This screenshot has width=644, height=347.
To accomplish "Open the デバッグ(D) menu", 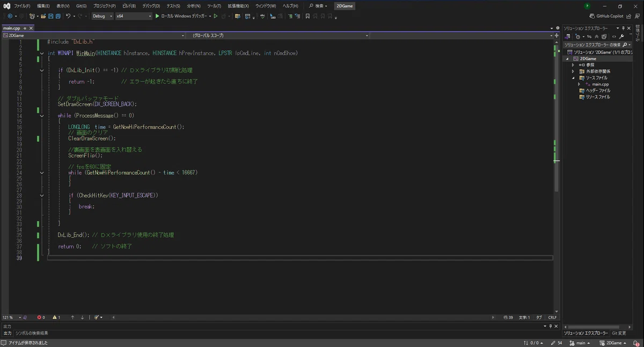I will click(151, 6).
